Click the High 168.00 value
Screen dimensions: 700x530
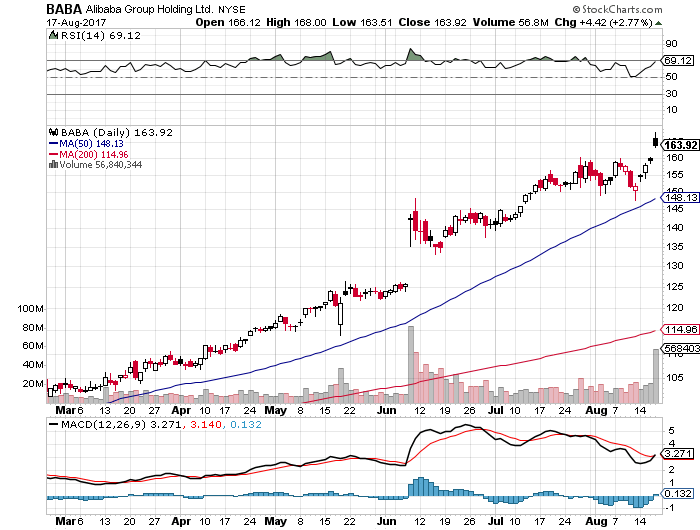click(x=296, y=22)
